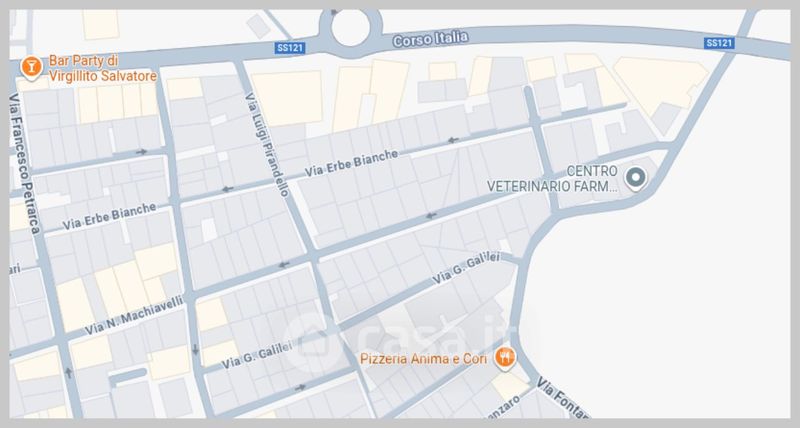Image resolution: width=800 pixels, height=428 pixels.
Task: Click the Centro Veterinario location marker
Action: tap(636, 179)
